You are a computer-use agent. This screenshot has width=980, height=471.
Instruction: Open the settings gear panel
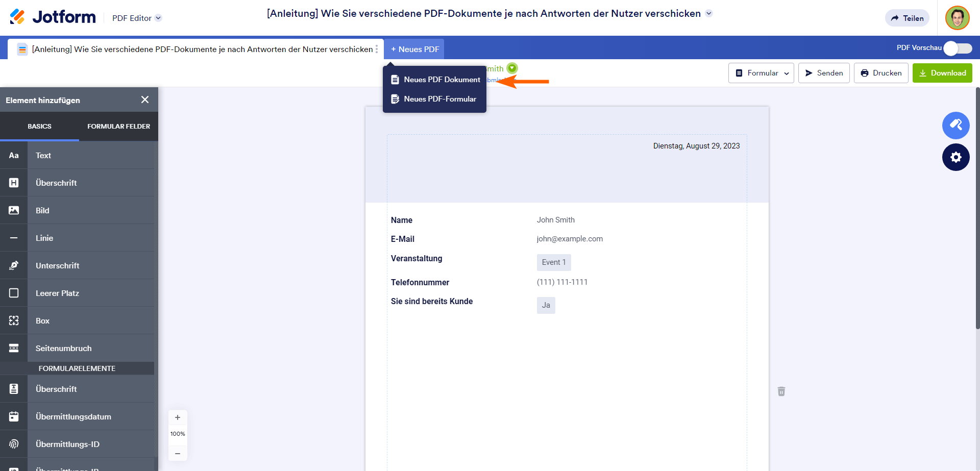point(955,157)
